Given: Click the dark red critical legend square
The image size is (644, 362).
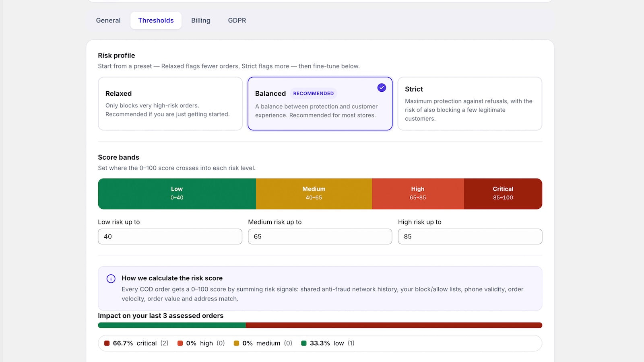Looking at the screenshot, I should pyautogui.click(x=107, y=343).
